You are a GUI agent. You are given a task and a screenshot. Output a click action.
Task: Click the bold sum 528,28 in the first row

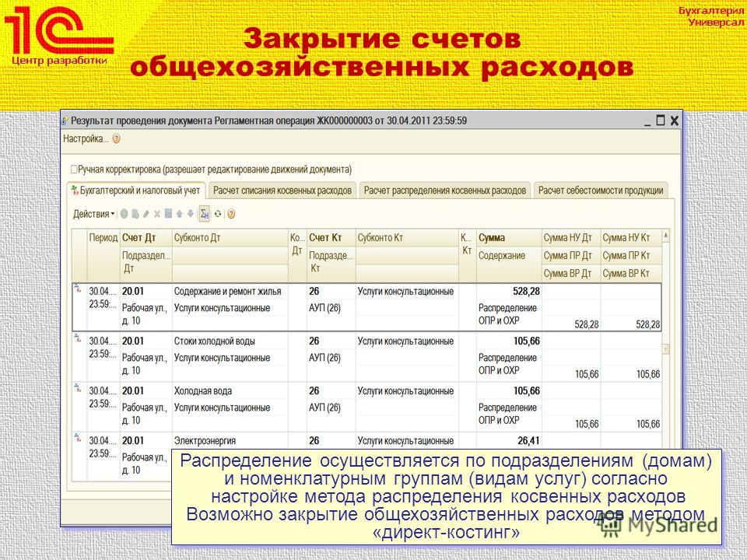tap(526, 292)
